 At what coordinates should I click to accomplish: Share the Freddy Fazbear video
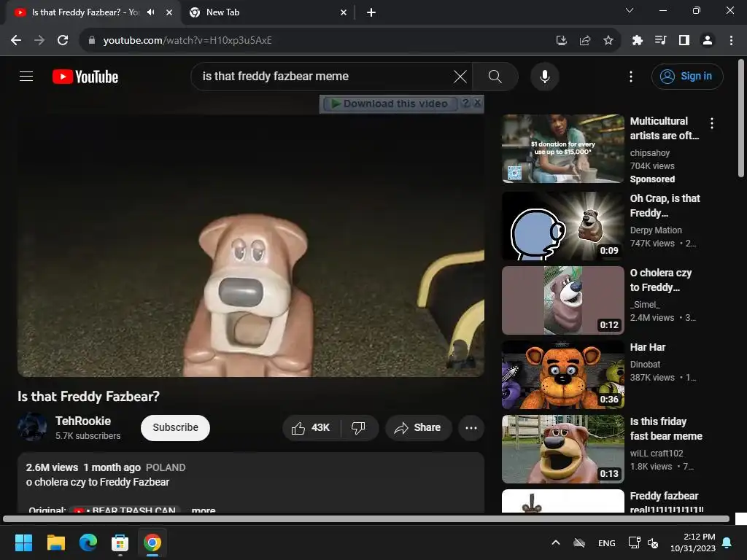click(x=418, y=427)
